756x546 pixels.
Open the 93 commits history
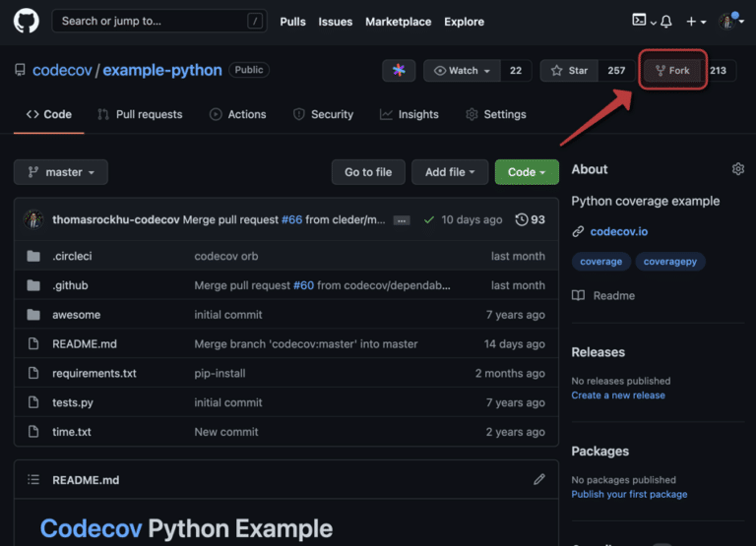[530, 219]
